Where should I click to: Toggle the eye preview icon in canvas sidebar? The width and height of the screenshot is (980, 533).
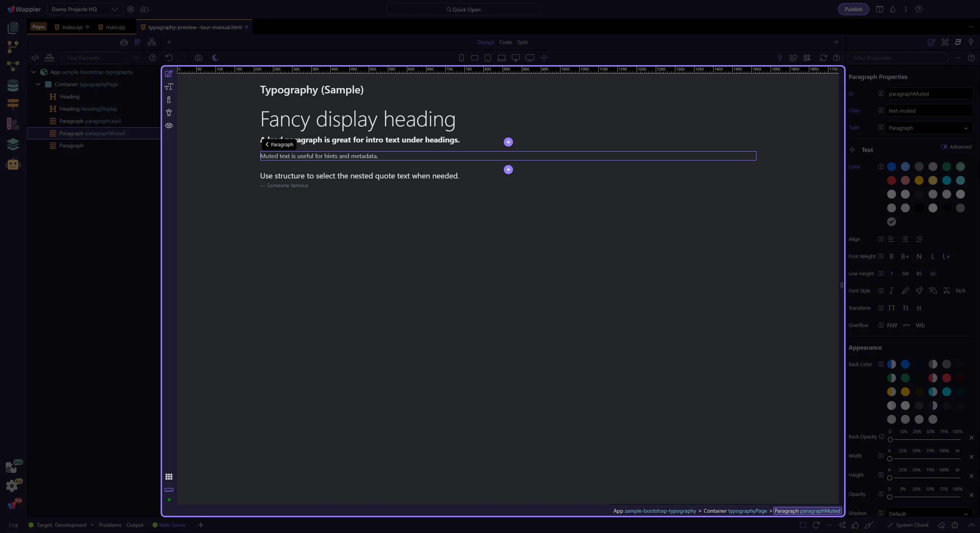point(169,126)
